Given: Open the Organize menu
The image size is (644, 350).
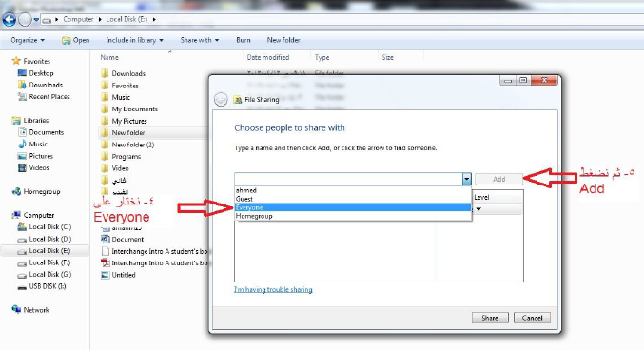Looking at the screenshot, I should (28, 40).
